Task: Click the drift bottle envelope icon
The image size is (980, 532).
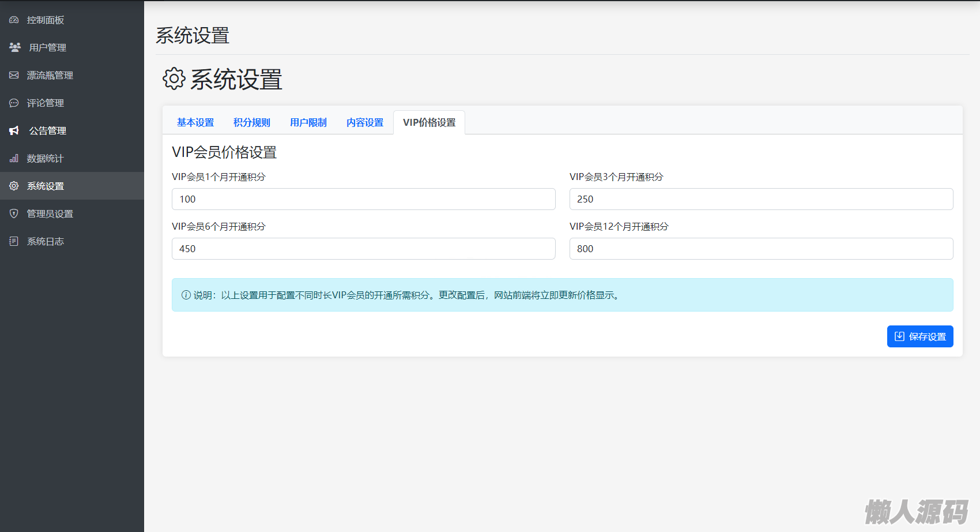Action: click(x=14, y=75)
